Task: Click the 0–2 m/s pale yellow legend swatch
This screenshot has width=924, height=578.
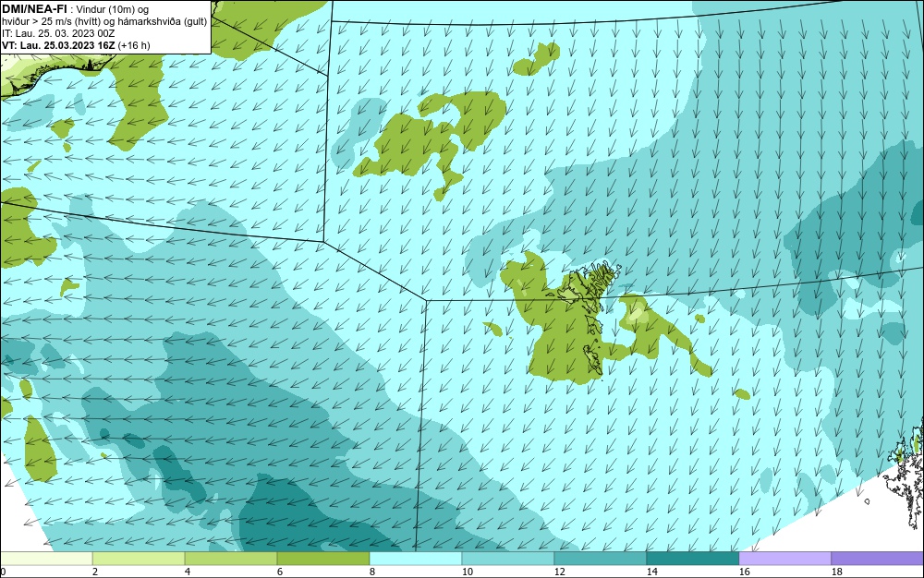Action: point(46,558)
